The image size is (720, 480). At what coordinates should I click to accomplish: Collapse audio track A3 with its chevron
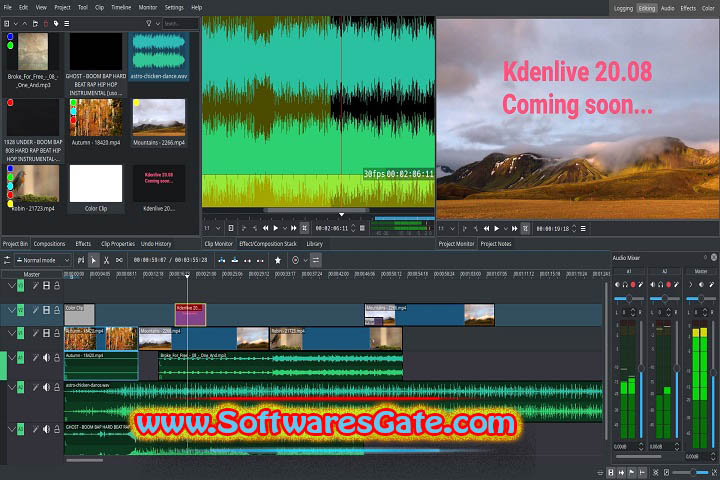(11, 429)
